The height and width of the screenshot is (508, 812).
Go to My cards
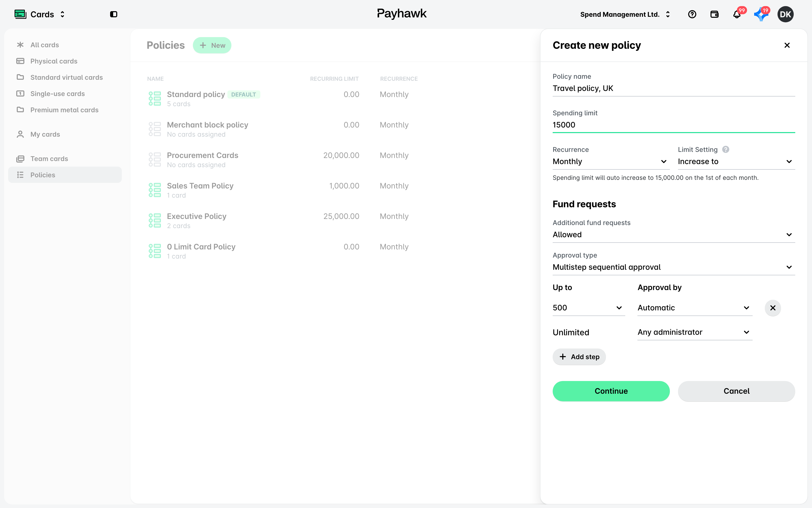tap(65, 134)
